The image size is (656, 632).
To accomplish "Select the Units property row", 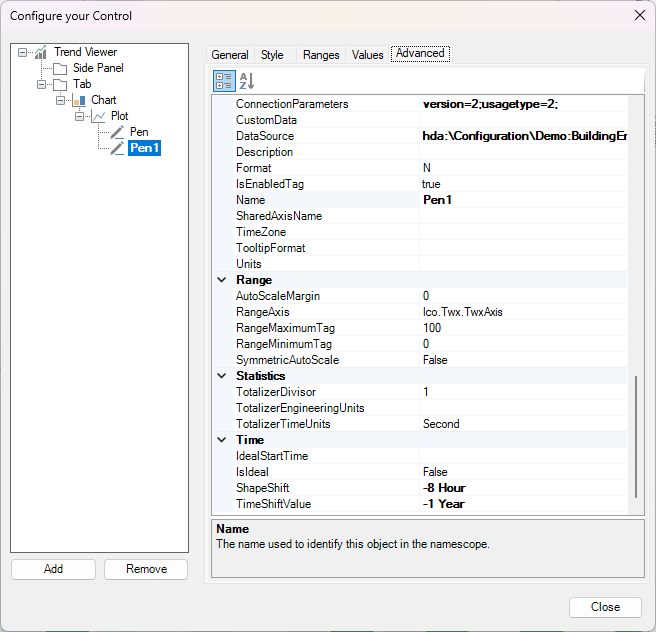I will 430,264.
